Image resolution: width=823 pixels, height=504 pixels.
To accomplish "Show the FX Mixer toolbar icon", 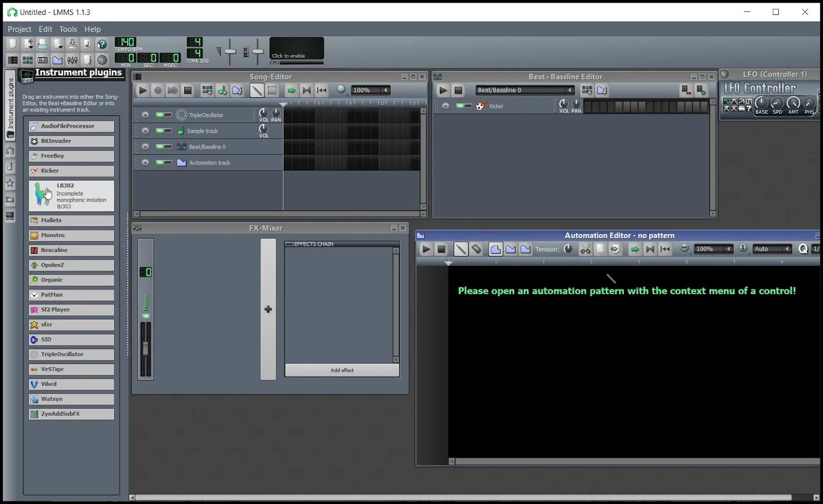I will (x=73, y=60).
